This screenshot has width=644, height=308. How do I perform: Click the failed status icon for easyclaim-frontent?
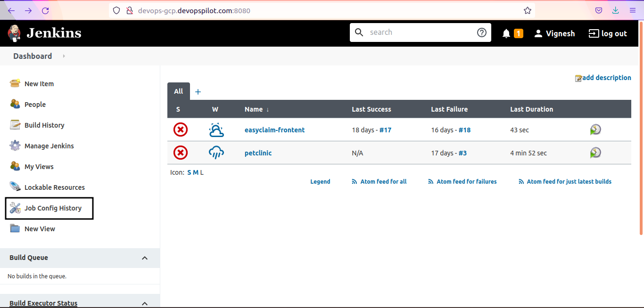(181, 130)
